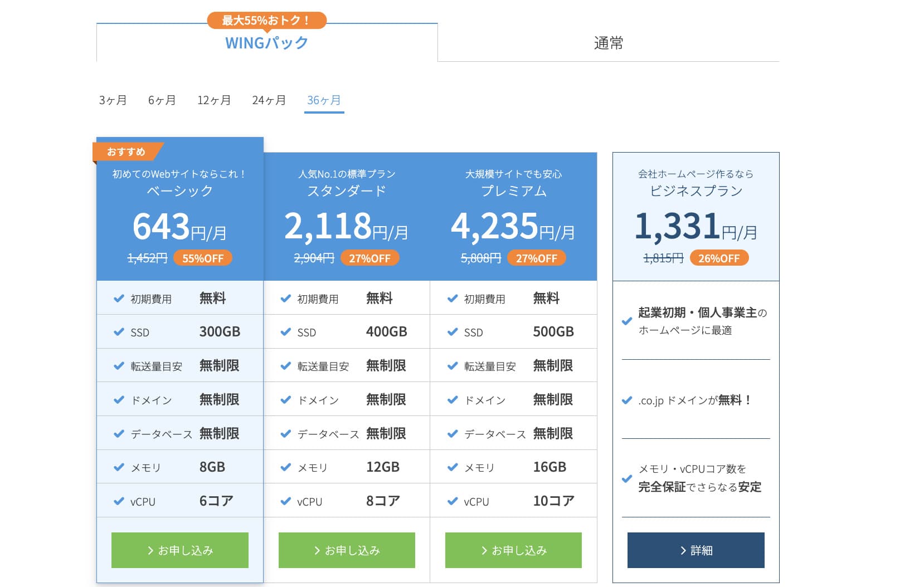The image size is (924, 587).
Task: Click the 27%OFF badge on スタンダード
Action: (x=369, y=258)
